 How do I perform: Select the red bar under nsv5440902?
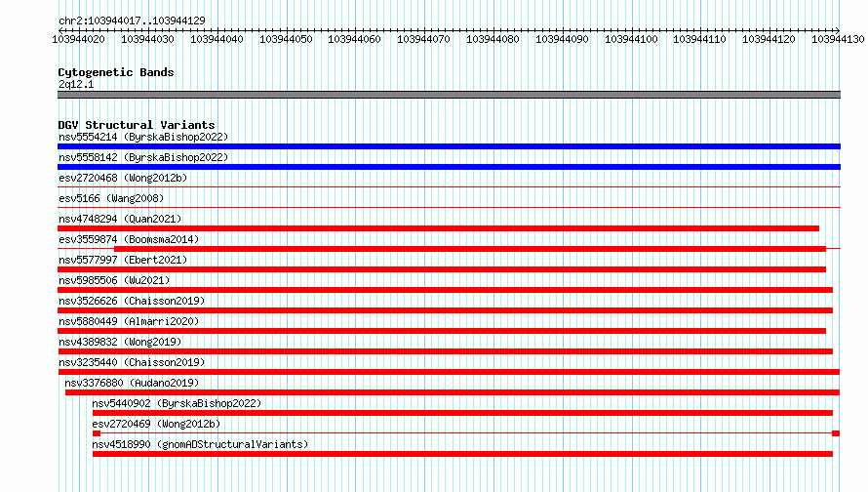pyautogui.click(x=463, y=413)
